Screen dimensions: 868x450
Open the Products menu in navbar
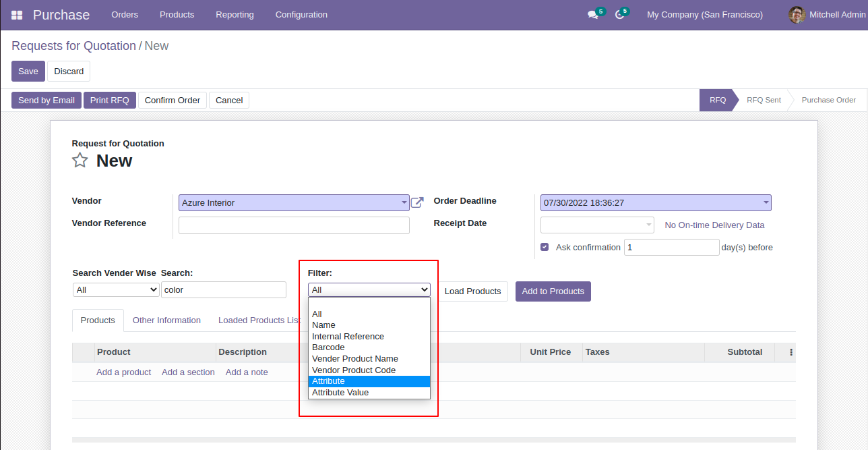tap(177, 15)
